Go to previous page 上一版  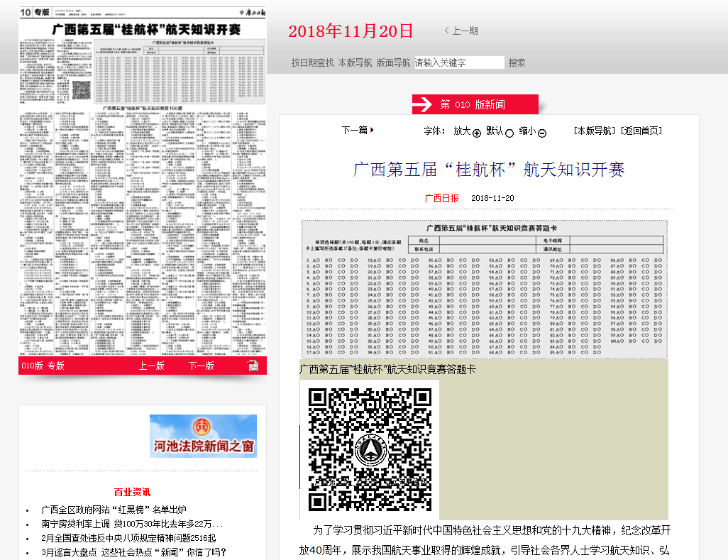pos(151,366)
